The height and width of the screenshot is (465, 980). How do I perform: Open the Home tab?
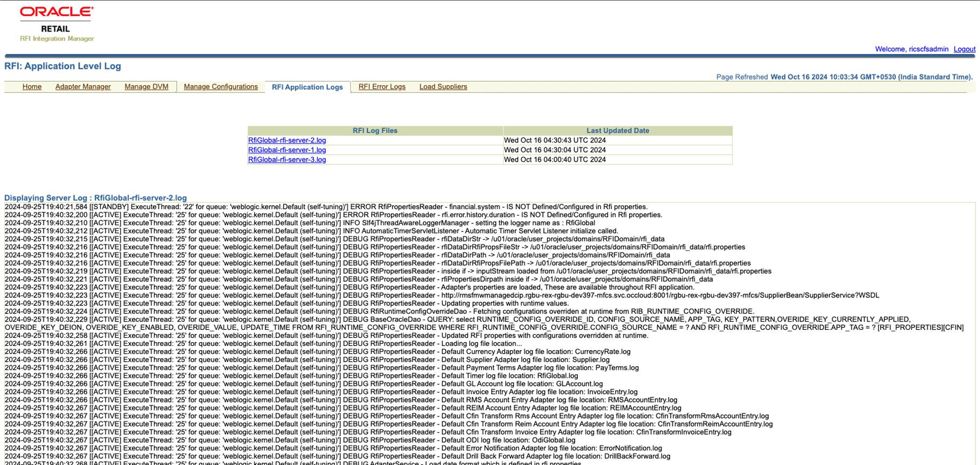pos(32,86)
